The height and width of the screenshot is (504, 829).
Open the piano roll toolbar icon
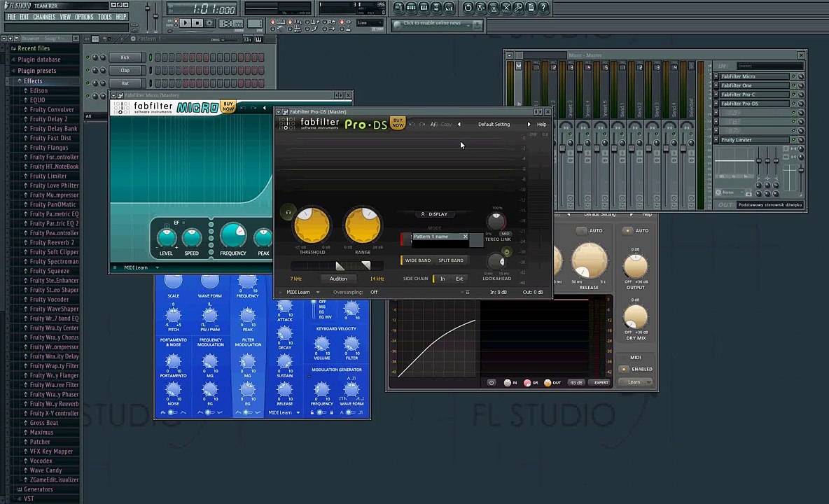424,8
